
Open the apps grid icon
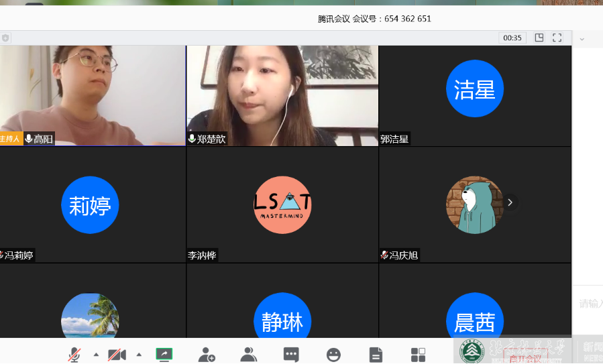click(x=418, y=355)
